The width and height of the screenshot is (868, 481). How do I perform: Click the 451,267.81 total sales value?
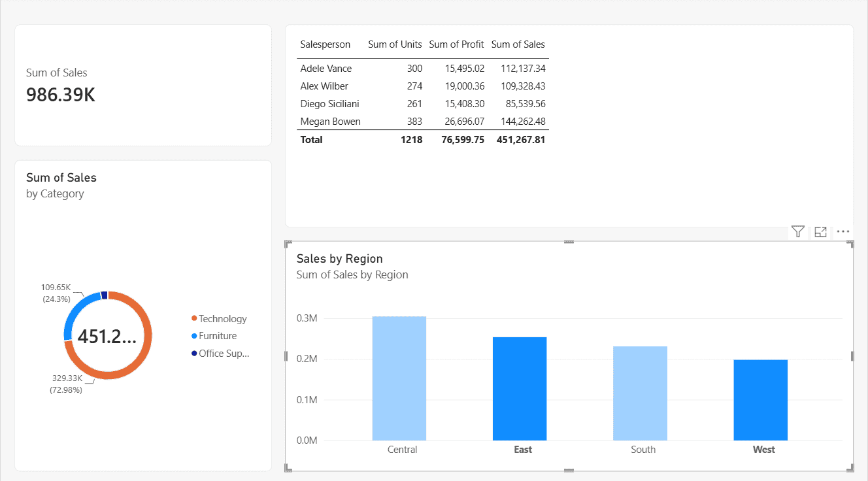pos(520,140)
